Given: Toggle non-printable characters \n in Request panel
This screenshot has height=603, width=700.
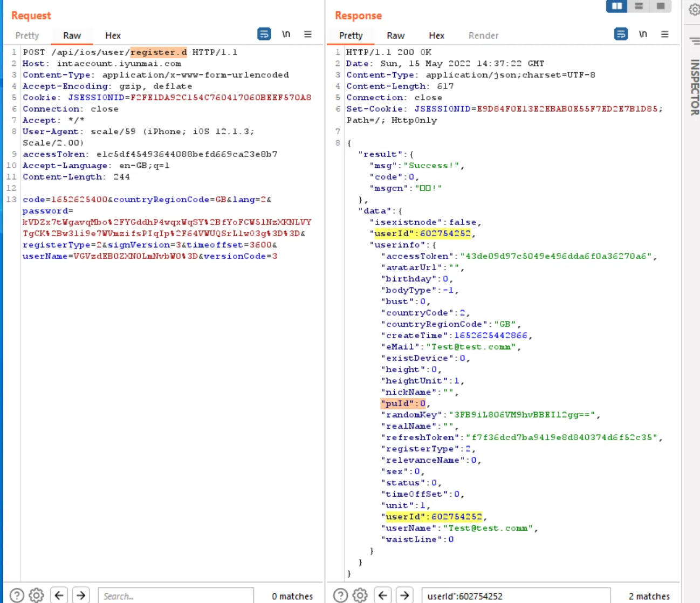Looking at the screenshot, I should pos(286,35).
